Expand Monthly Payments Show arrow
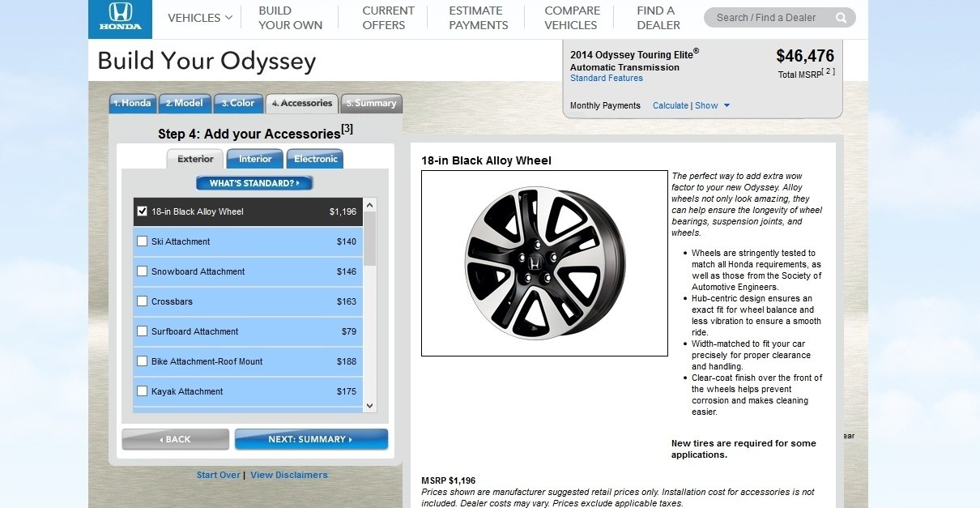This screenshot has width=980, height=508. click(x=726, y=106)
